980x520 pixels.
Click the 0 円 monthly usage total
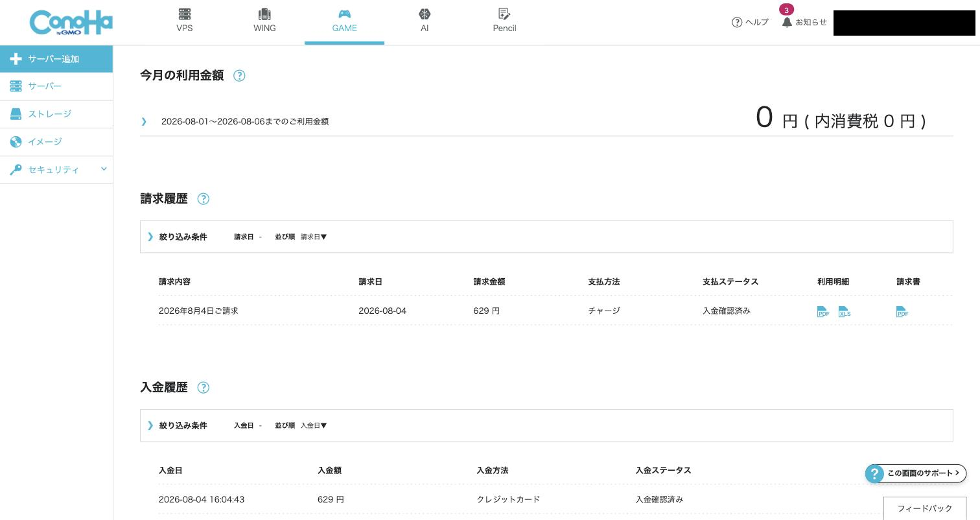pos(841,119)
